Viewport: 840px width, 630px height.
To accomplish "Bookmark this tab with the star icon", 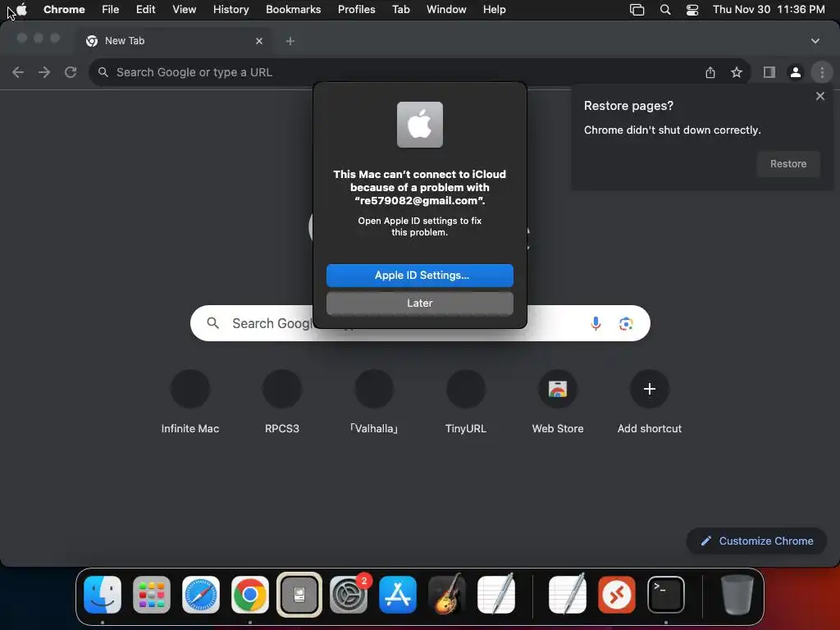I will [737, 72].
